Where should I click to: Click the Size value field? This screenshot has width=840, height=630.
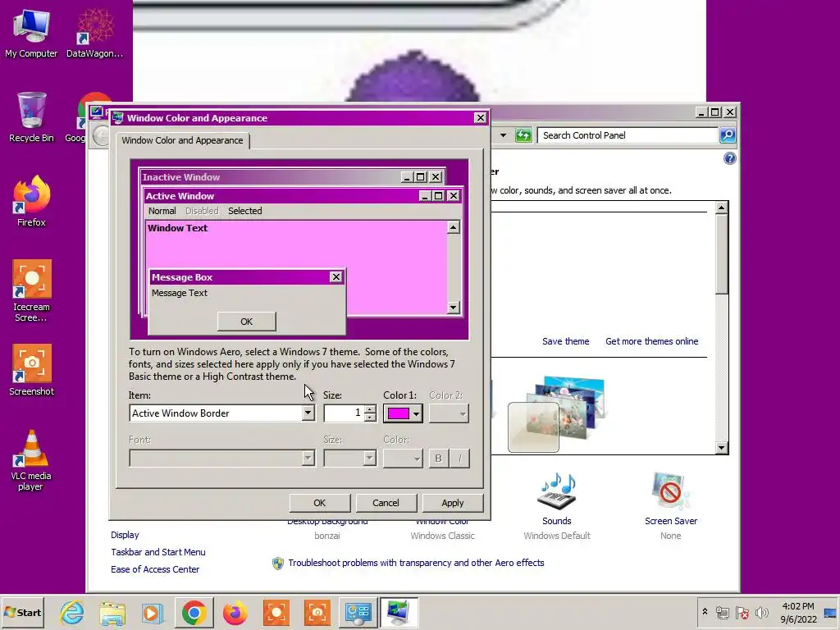344,413
